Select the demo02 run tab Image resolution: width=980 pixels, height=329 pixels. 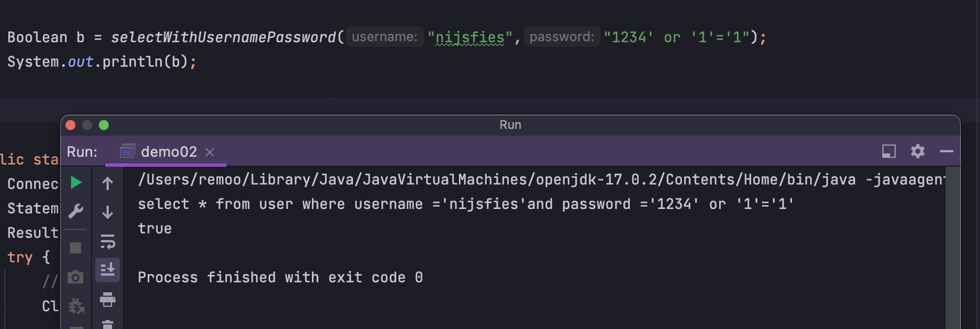[169, 152]
